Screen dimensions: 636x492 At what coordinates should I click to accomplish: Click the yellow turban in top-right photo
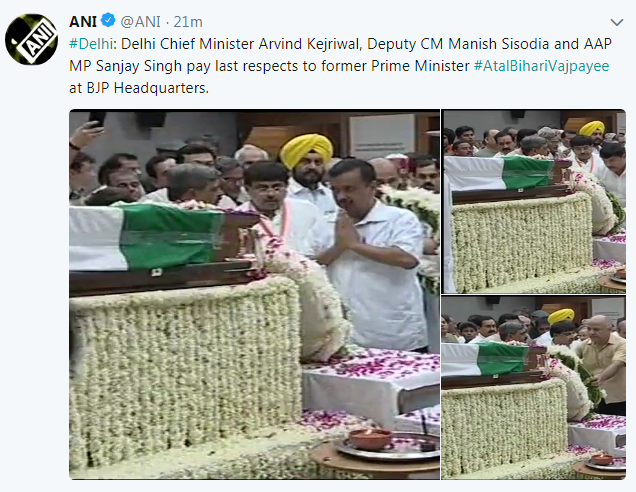592,128
